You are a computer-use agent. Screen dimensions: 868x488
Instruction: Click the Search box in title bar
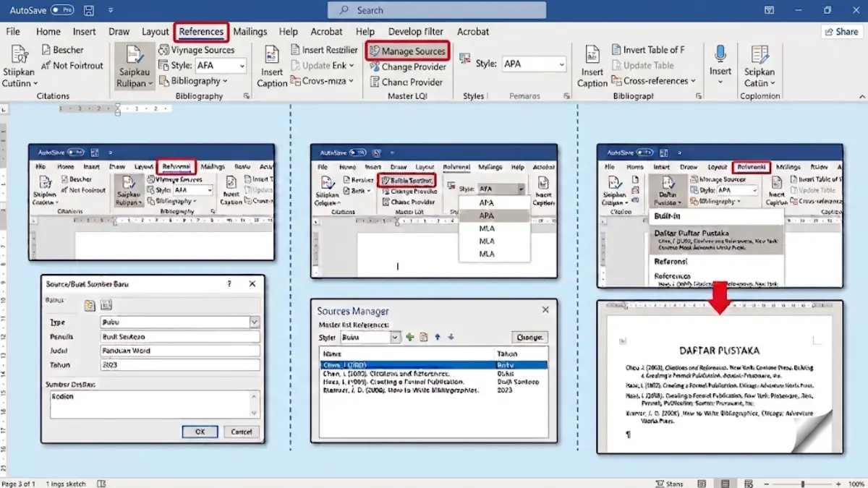coord(437,10)
